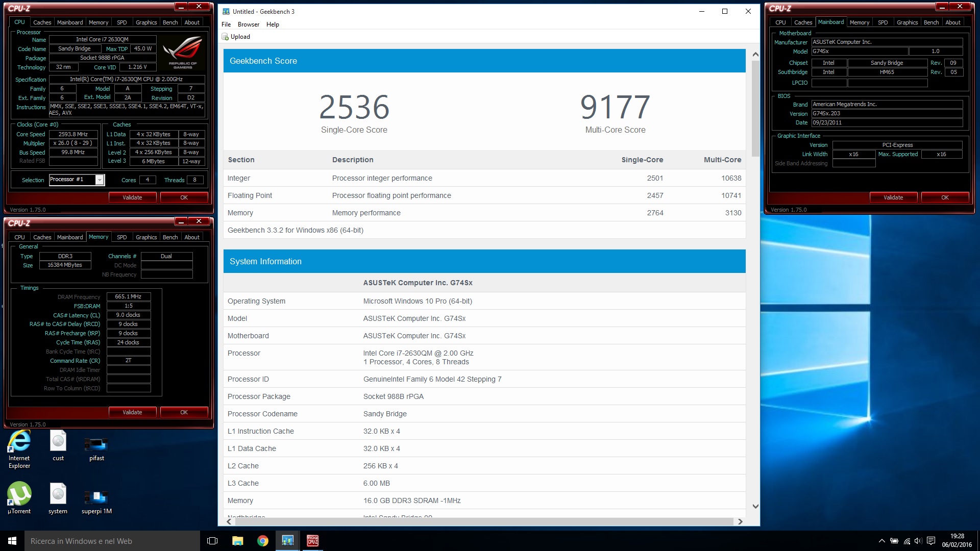980x551 pixels.
Task: Open the battery status tray icon
Action: (x=894, y=541)
